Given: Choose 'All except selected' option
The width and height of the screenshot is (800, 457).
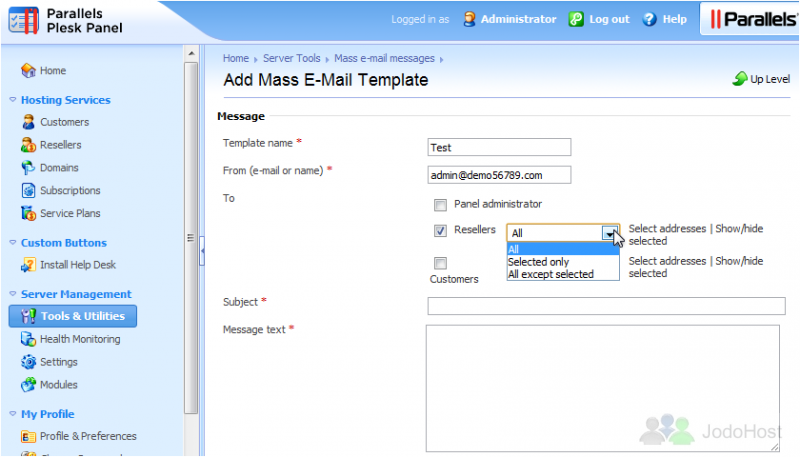Looking at the screenshot, I should coord(563,274).
